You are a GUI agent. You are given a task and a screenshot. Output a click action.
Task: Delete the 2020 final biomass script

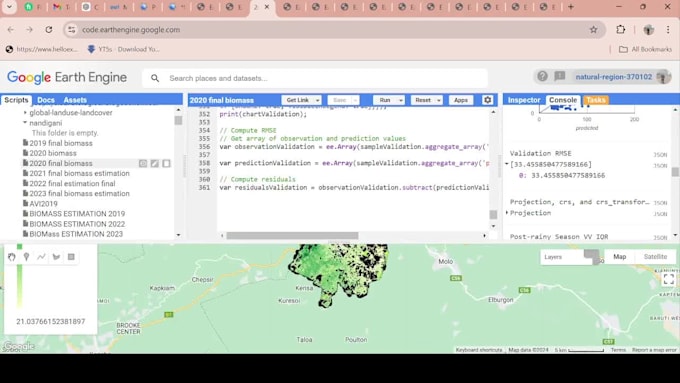[x=166, y=164]
